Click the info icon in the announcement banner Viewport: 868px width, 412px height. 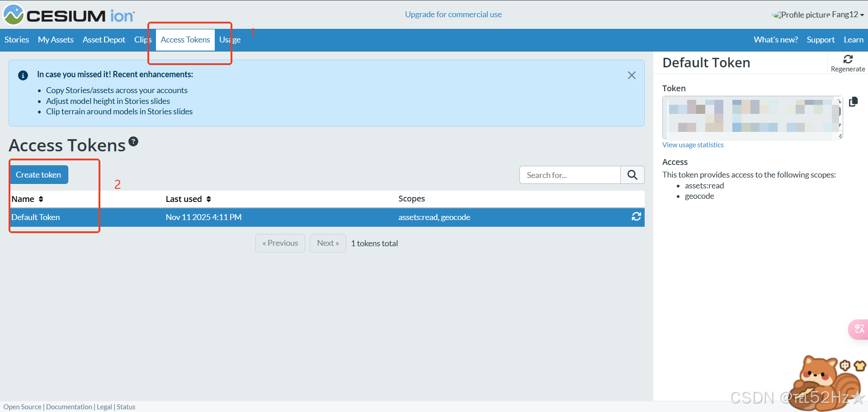click(23, 75)
